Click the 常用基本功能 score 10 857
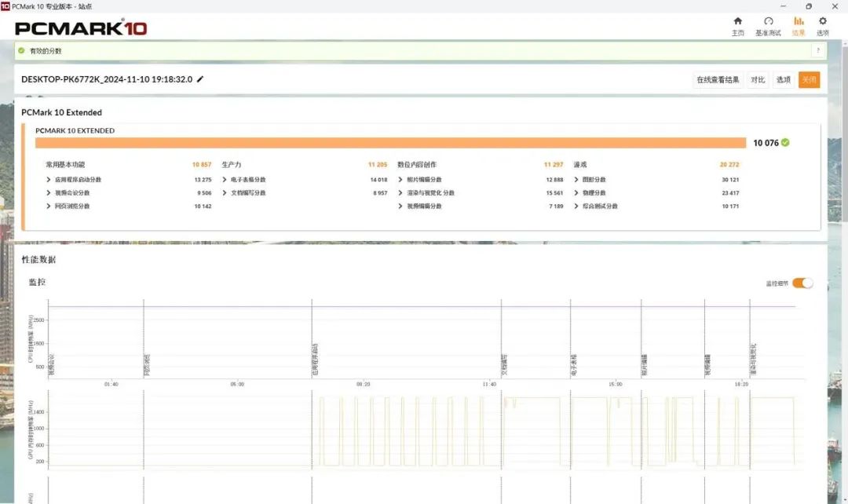This screenshot has height=504, width=848. [x=202, y=164]
